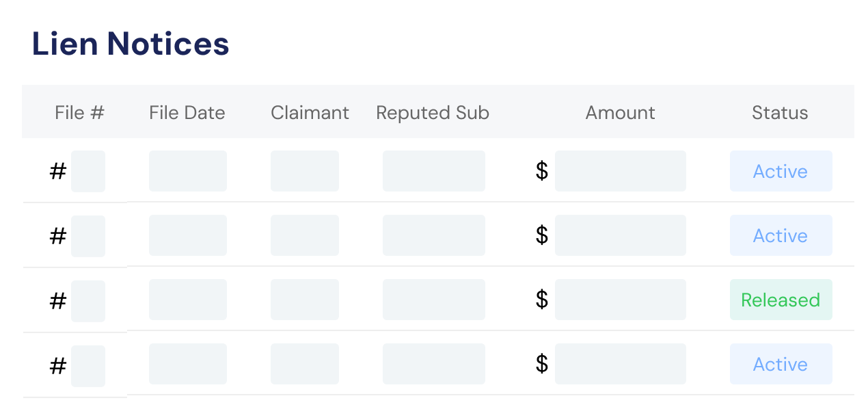This screenshot has width=868, height=420.
Task: Click the file date field in the last row
Action: tap(188, 364)
